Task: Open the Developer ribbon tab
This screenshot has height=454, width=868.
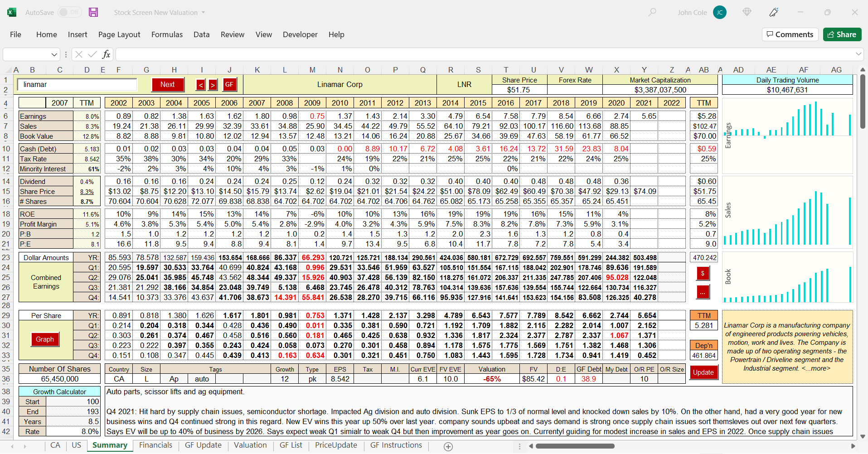Action: 300,34
